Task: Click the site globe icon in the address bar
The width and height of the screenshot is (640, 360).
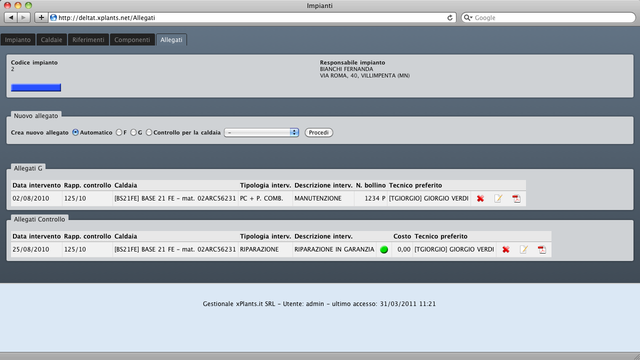Action: pyautogui.click(x=53, y=18)
